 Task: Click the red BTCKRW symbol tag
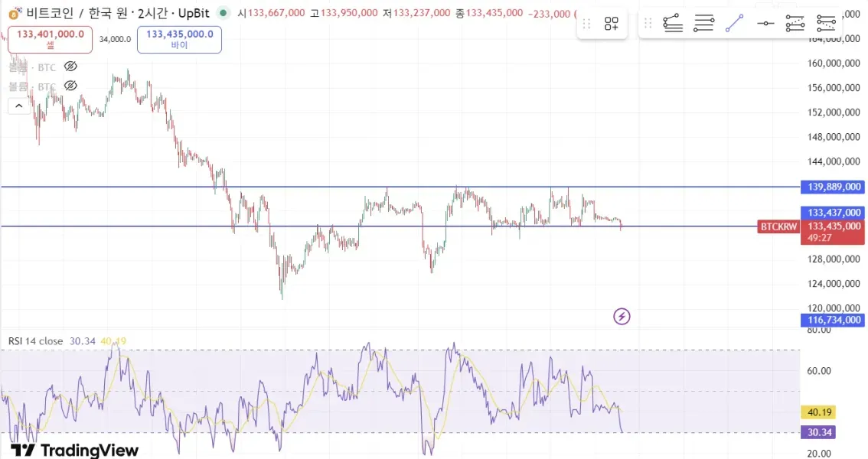(778, 226)
